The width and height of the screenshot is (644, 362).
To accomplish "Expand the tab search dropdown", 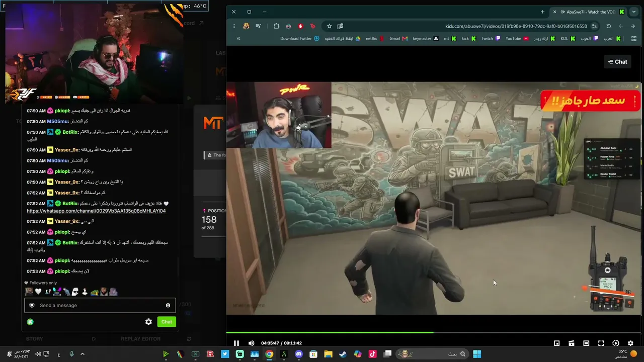I will tap(633, 12).
